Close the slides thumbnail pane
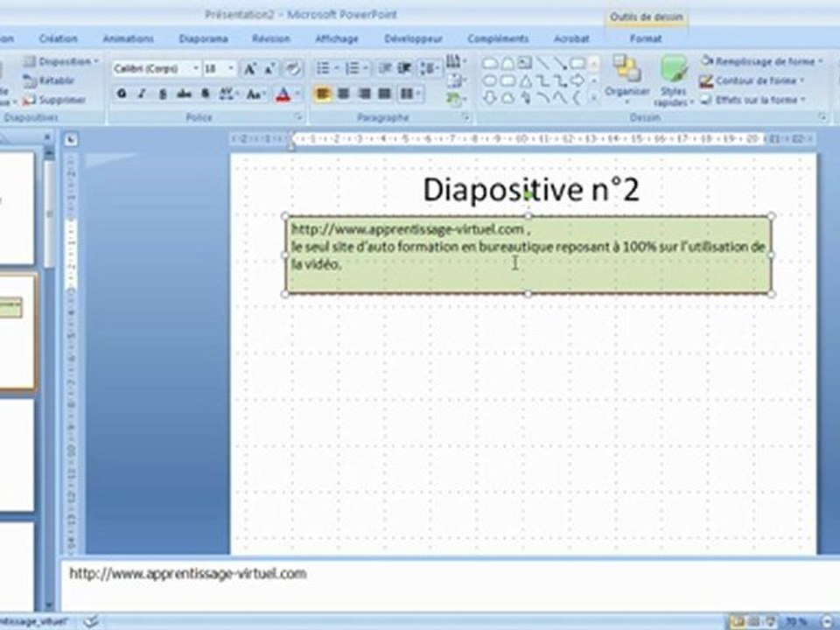 click(x=47, y=137)
